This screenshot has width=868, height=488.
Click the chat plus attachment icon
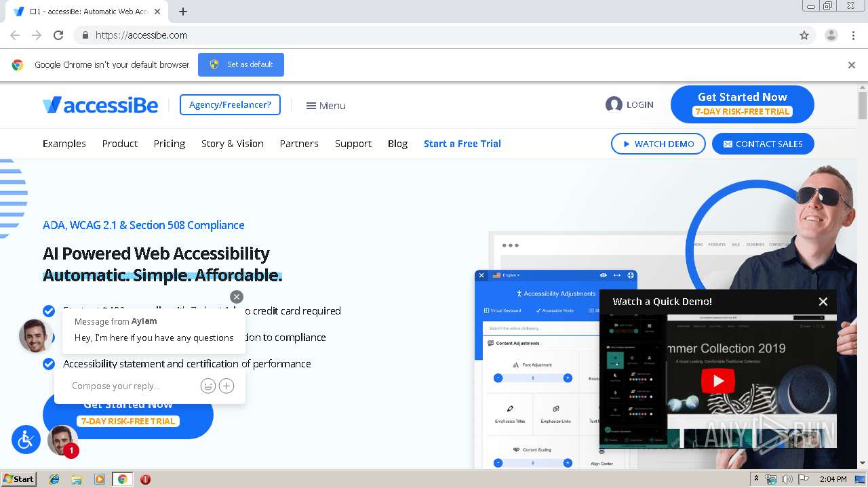tap(226, 386)
